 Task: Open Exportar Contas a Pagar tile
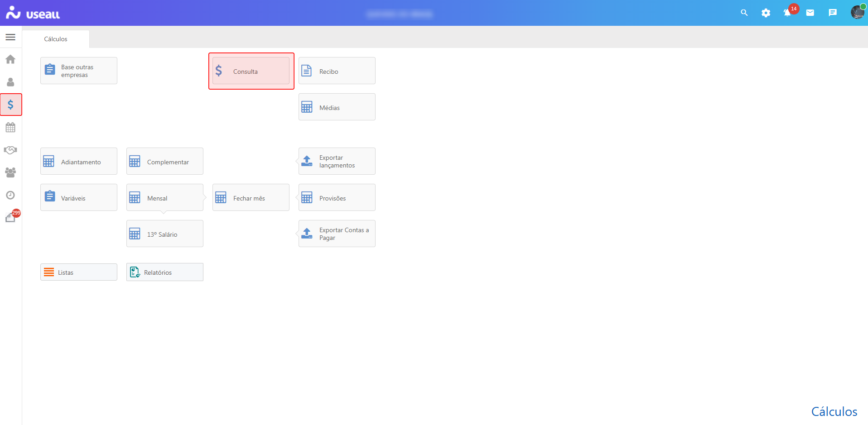click(x=337, y=234)
